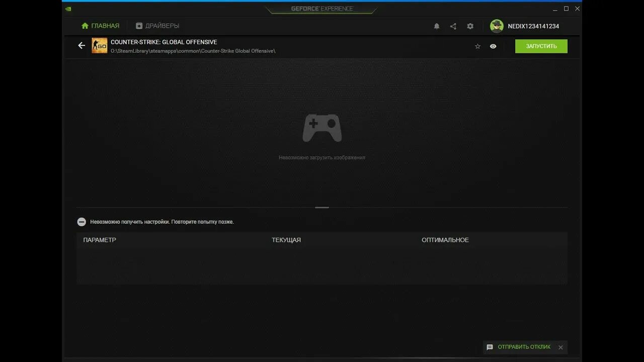Screen dimensions: 644x362
Task: Close the GeForce Experience window
Action: coord(577,9)
